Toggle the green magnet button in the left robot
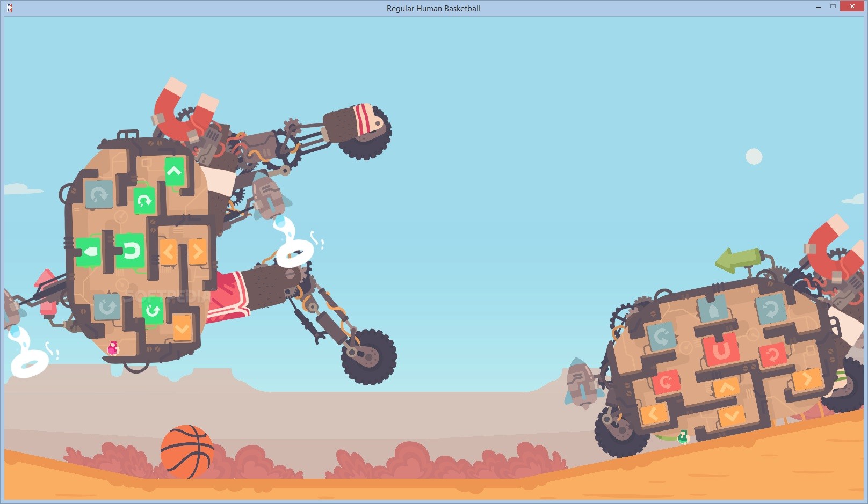This screenshot has height=504, width=868. coord(129,250)
